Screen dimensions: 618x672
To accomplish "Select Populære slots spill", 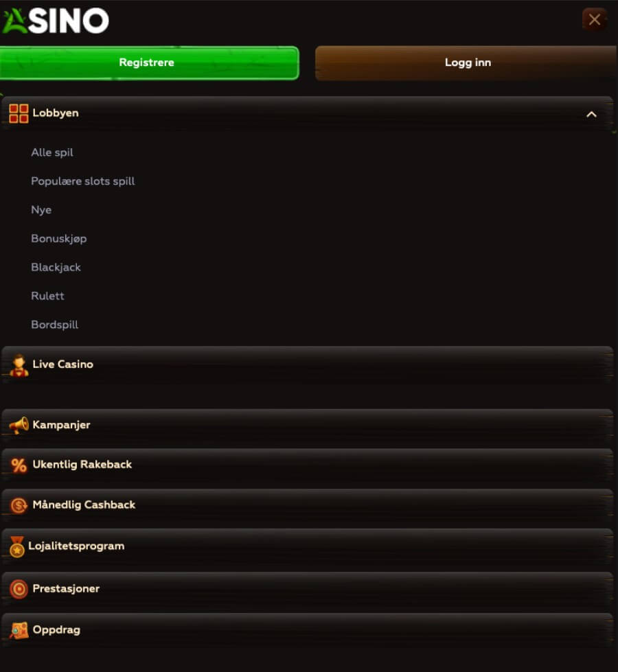I will [83, 181].
